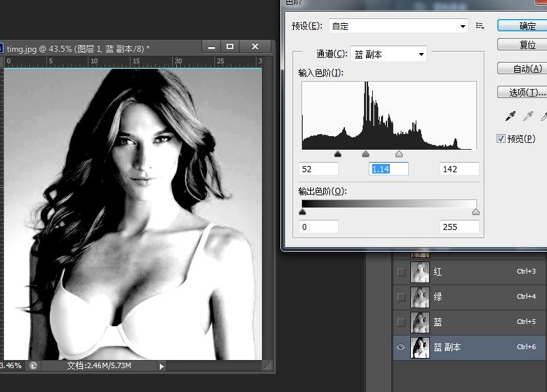Click the status bar arrow next to 文档 info
This screenshot has height=392, width=547.
(x=161, y=365)
